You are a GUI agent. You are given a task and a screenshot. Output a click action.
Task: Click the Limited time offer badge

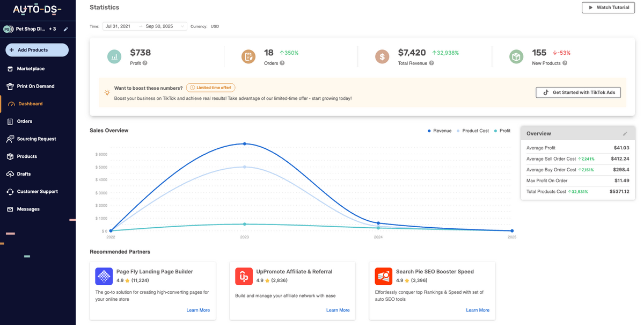coord(210,87)
